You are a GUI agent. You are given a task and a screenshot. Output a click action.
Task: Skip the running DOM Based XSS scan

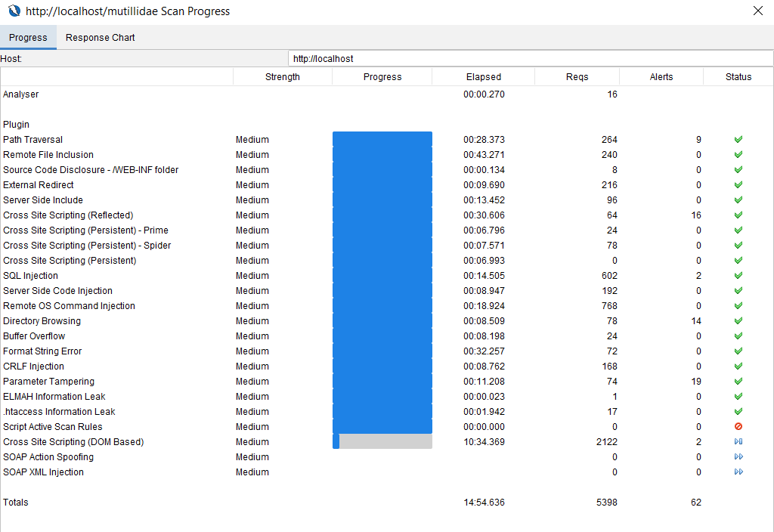click(738, 442)
